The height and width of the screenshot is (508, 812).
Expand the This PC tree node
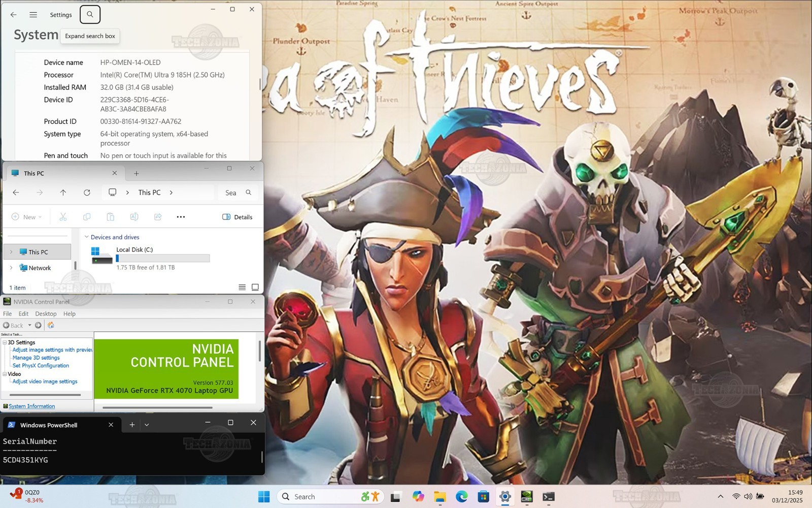tap(11, 252)
